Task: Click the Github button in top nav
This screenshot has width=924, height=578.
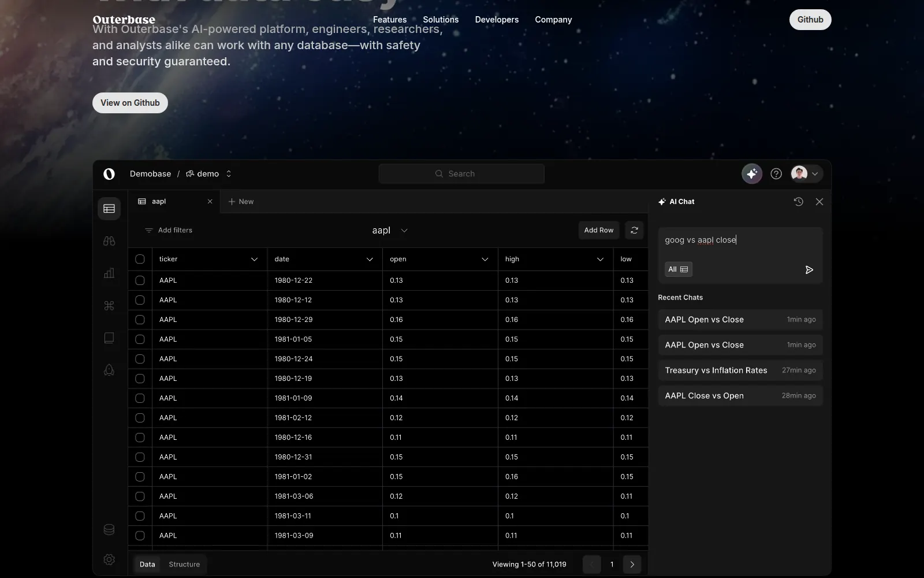Action: click(x=810, y=20)
